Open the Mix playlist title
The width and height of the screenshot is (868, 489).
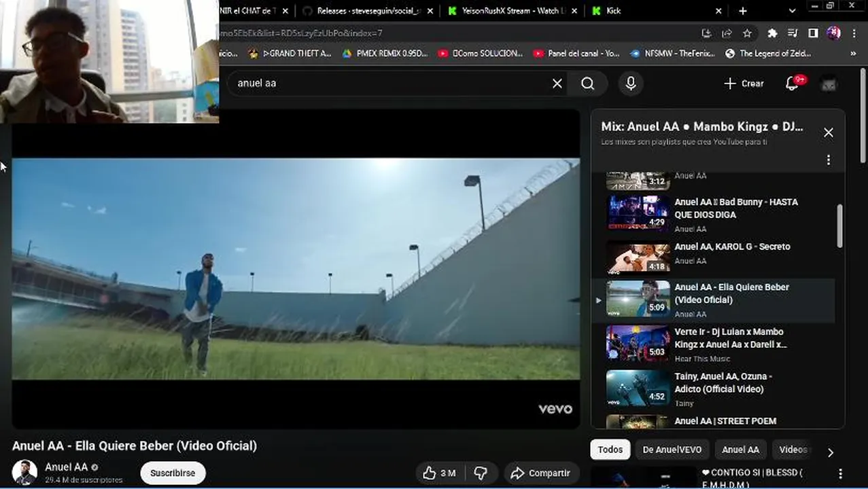(702, 127)
